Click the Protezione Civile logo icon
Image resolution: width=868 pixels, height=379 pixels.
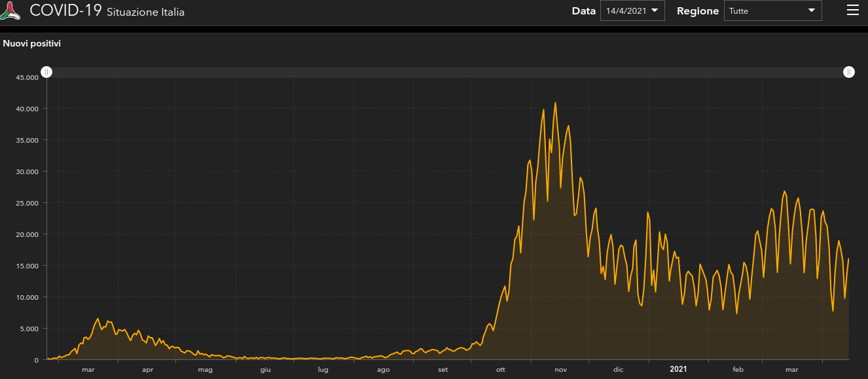coord(10,12)
